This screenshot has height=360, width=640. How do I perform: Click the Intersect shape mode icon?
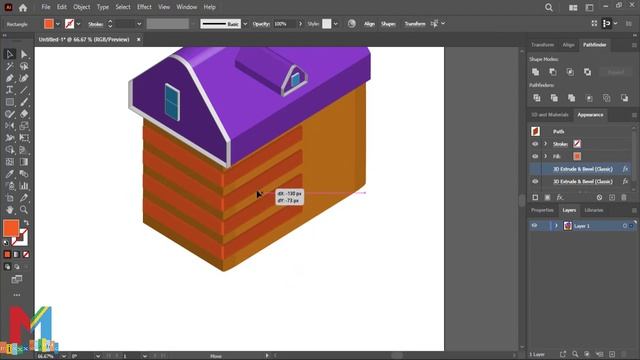(x=570, y=72)
